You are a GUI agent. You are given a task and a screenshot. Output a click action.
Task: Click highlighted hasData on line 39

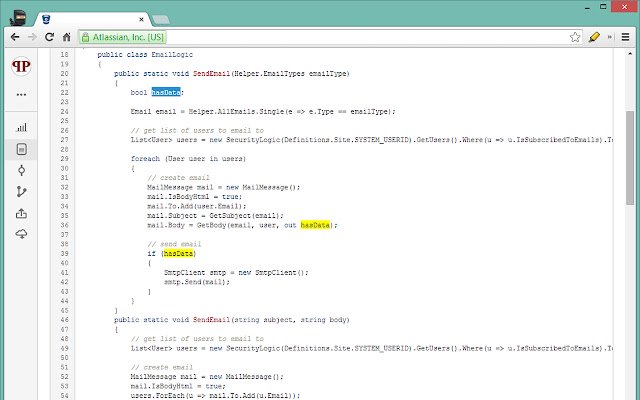[x=178, y=253]
